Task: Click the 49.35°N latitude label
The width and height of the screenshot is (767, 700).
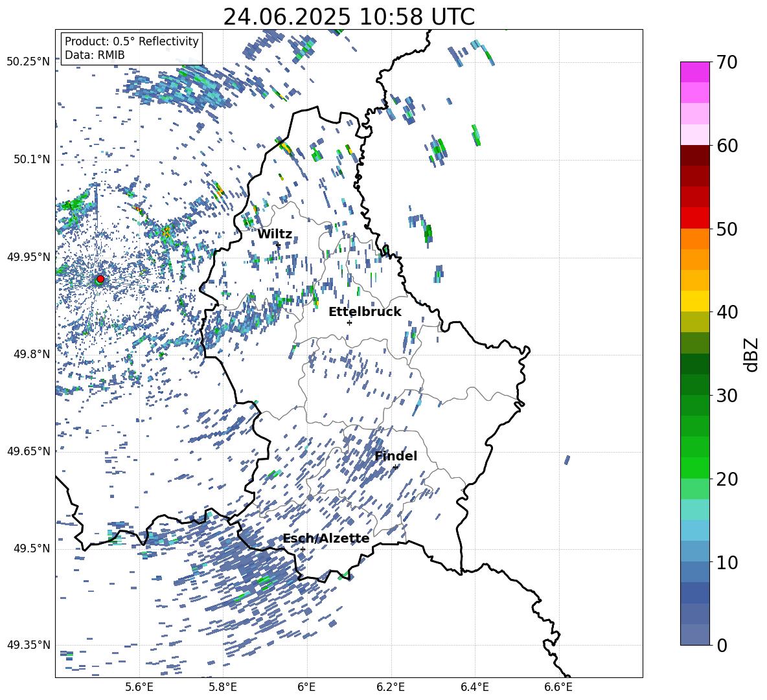Action: (x=29, y=645)
